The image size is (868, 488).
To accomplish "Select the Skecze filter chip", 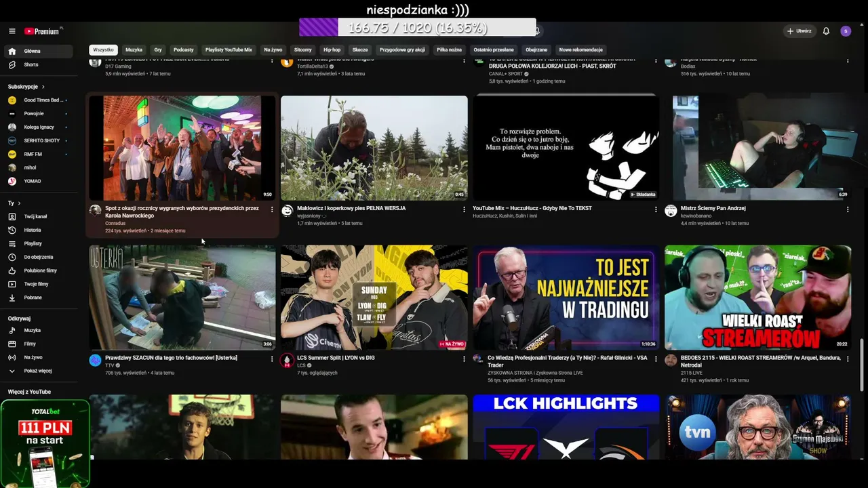I will 360,50.
